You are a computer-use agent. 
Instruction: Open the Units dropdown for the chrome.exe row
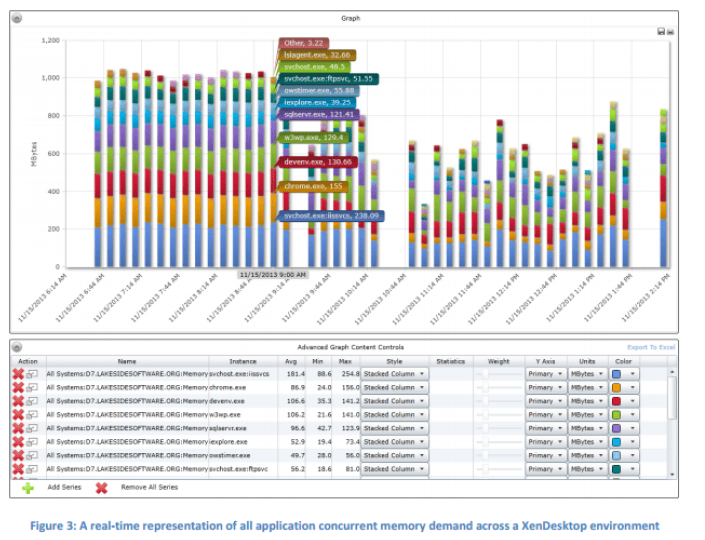click(x=587, y=387)
